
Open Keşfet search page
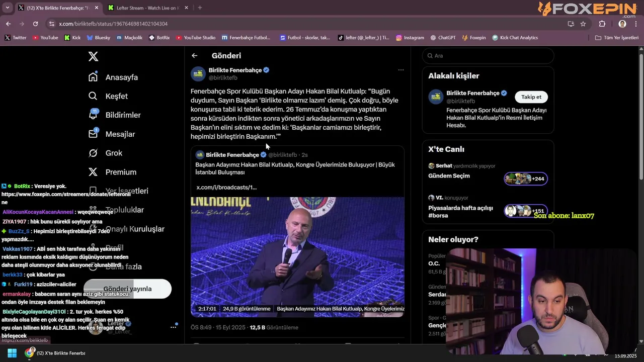(108, 96)
